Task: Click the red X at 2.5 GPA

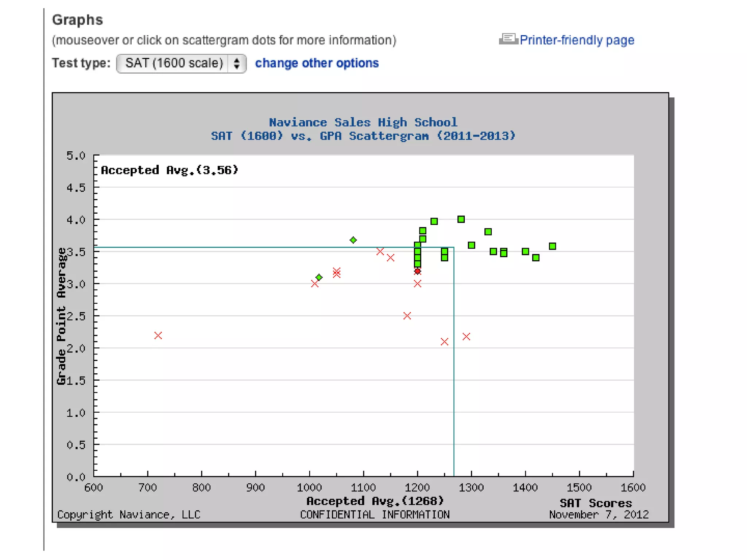Action: click(407, 316)
